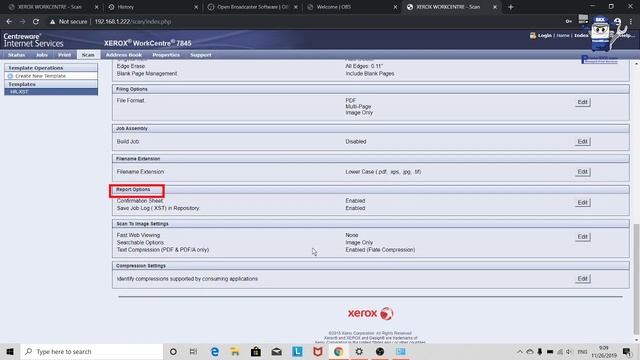Click the 'Searchable Options' label

[140, 242]
